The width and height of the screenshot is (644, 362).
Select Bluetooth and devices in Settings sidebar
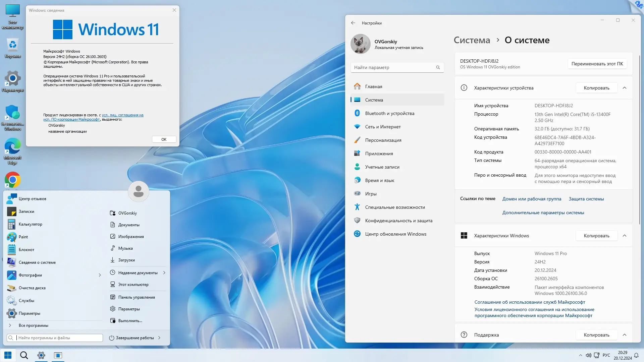pyautogui.click(x=389, y=113)
